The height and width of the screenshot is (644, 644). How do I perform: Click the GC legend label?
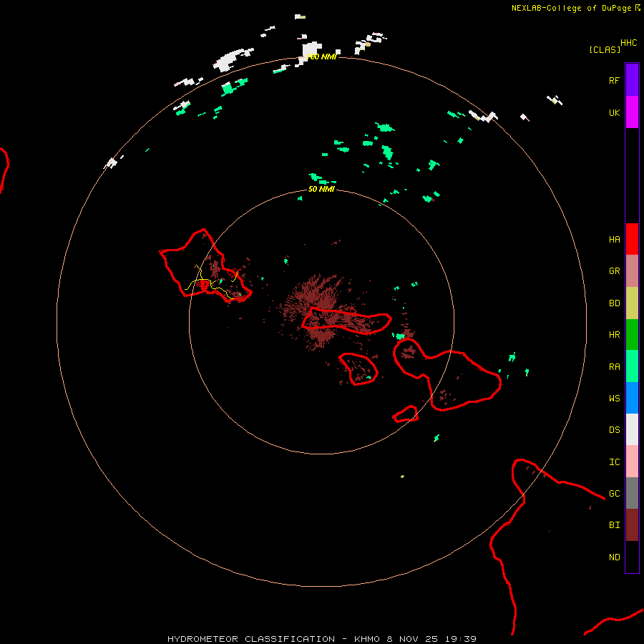(614, 494)
